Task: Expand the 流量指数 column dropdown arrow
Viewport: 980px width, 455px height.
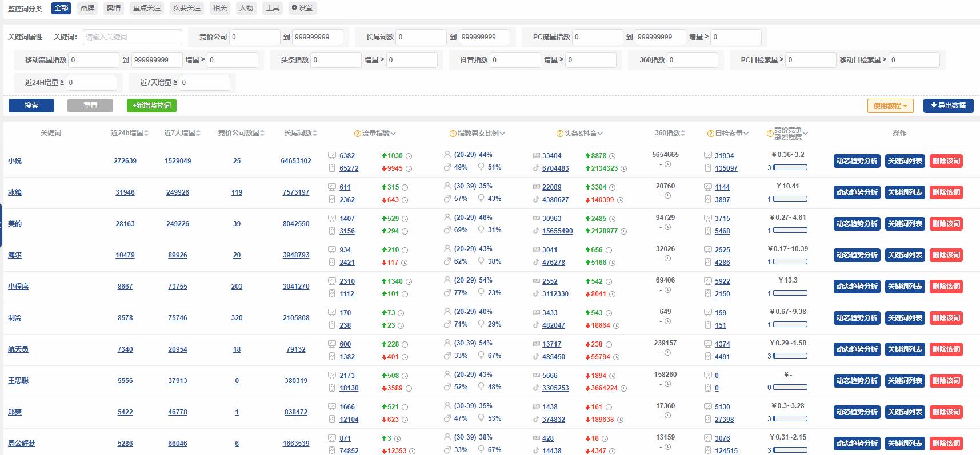Action: (x=393, y=134)
